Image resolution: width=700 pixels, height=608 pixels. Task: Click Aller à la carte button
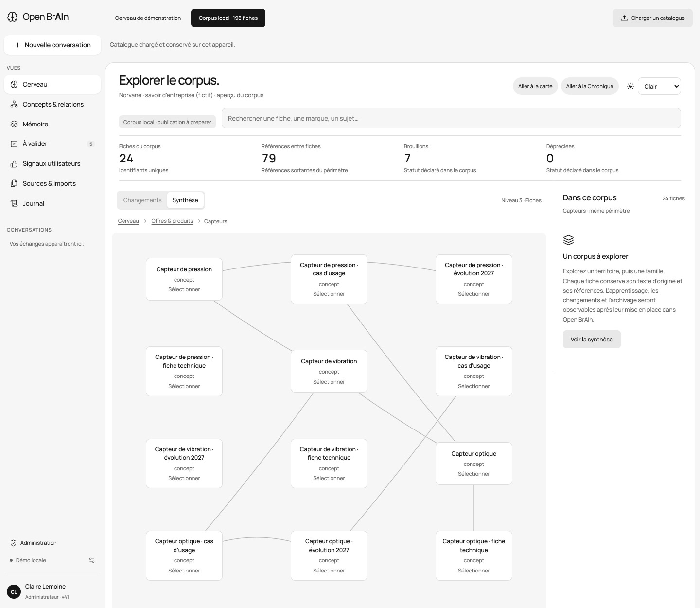535,86
